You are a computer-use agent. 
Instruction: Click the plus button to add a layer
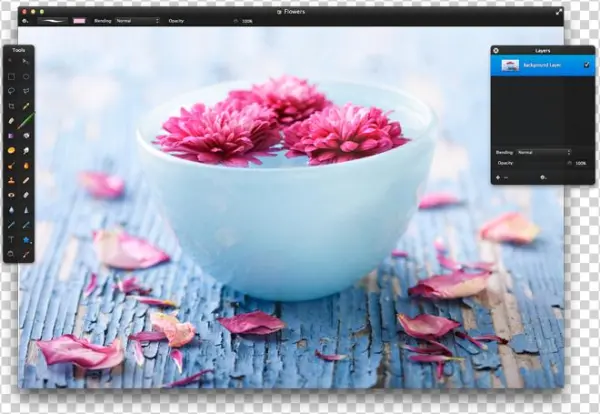[x=498, y=177]
